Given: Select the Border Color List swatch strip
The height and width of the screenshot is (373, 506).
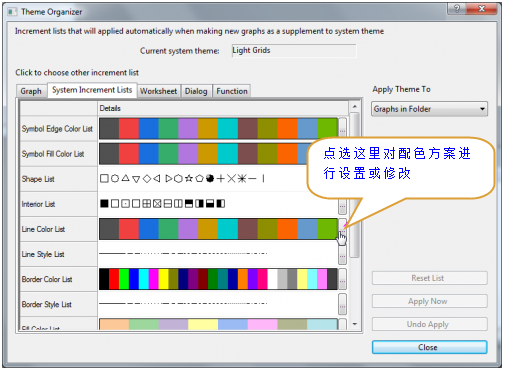Looking at the screenshot, I should tap(218, 279).
